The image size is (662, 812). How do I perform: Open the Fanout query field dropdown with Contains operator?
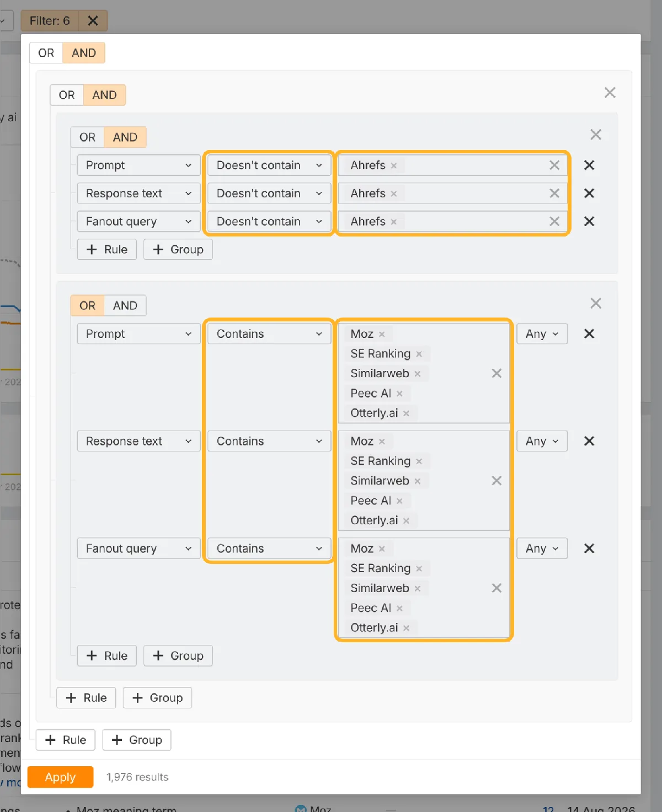click(138, 548)
